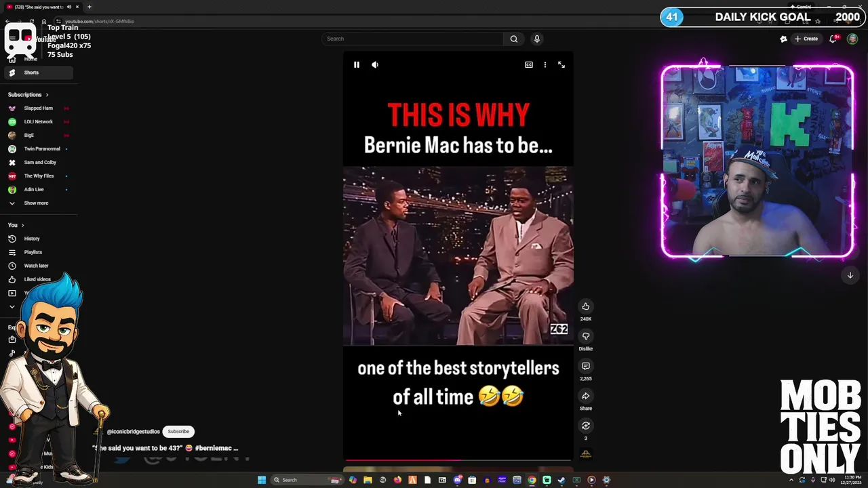Screen dimensions: 868x488
Task: Open the comments with 2,265 count
Action: [586, 366]
